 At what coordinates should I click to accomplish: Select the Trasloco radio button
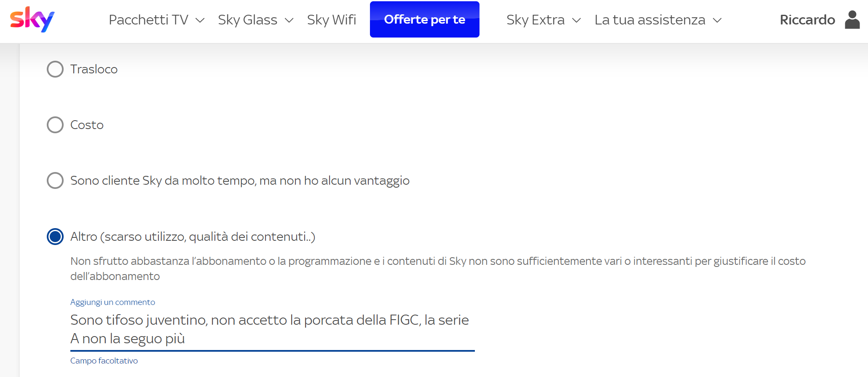(55, 69)
